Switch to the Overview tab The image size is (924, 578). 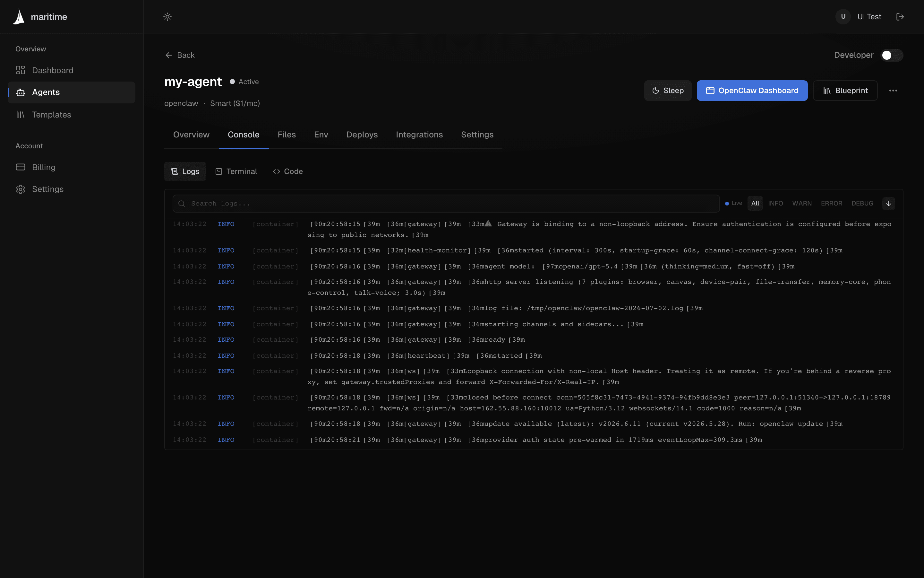coord(191,135)
